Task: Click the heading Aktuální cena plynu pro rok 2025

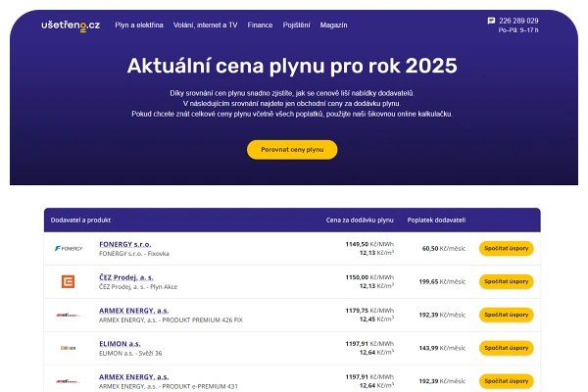Action: 292,66
